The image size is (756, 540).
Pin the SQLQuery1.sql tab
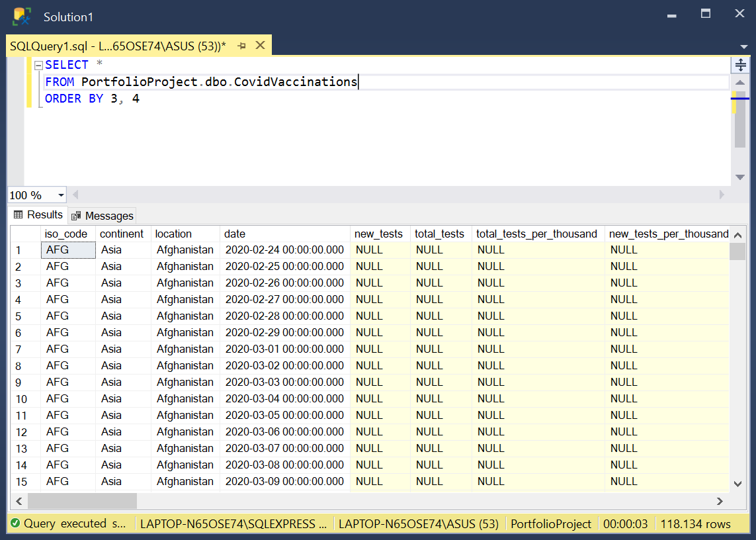pyautogui.click(x=242, y=46)
